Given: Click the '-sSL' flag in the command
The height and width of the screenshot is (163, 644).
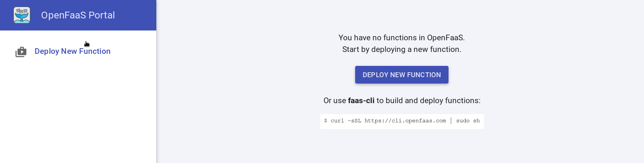Looking at the screenshot, I should (x=354, y=121).
